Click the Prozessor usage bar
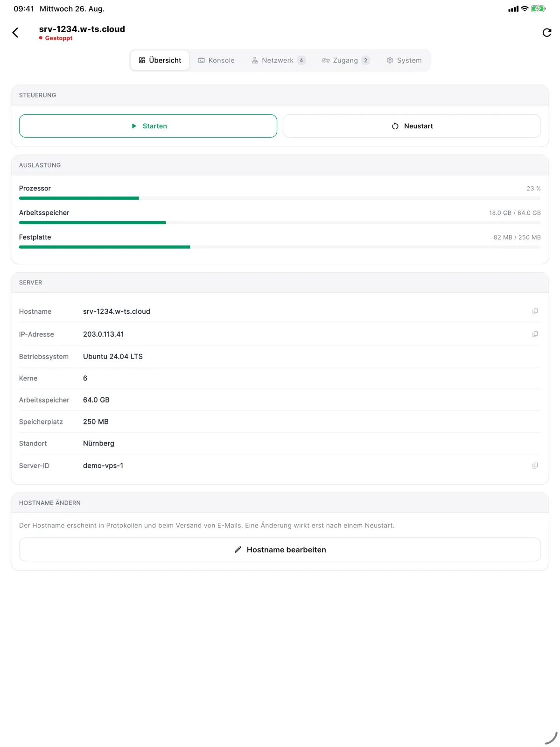 click(280, 198)
